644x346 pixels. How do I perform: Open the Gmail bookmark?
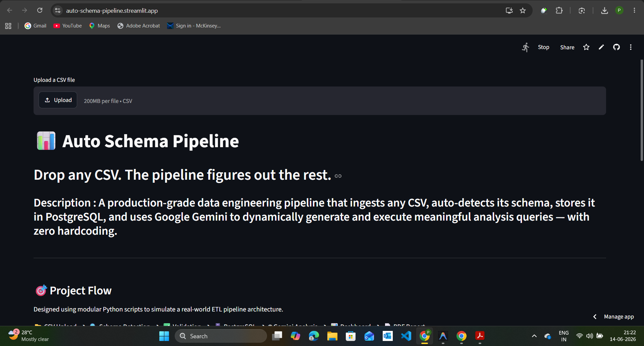(x=36, y=26)
